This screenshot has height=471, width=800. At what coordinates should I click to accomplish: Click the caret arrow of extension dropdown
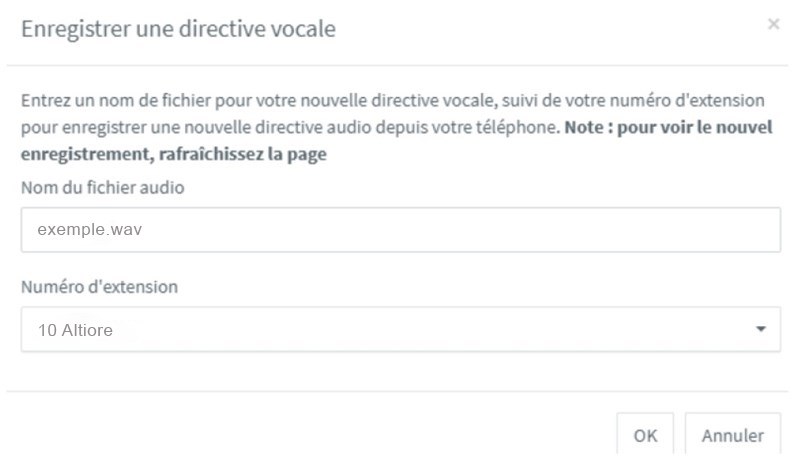click(x=760, y=329)
